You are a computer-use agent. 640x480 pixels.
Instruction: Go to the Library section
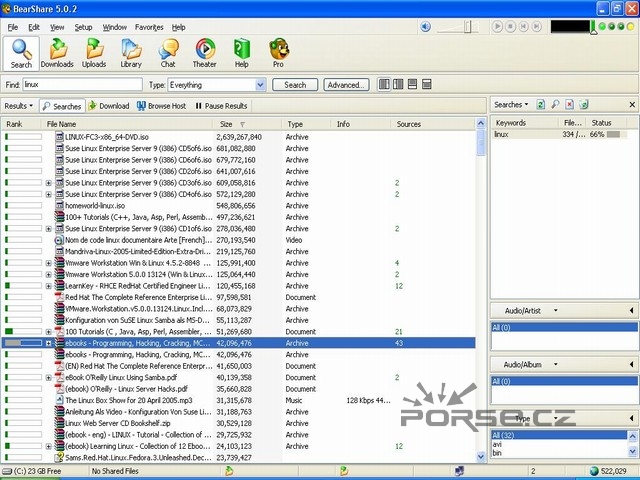coord(131,52)
